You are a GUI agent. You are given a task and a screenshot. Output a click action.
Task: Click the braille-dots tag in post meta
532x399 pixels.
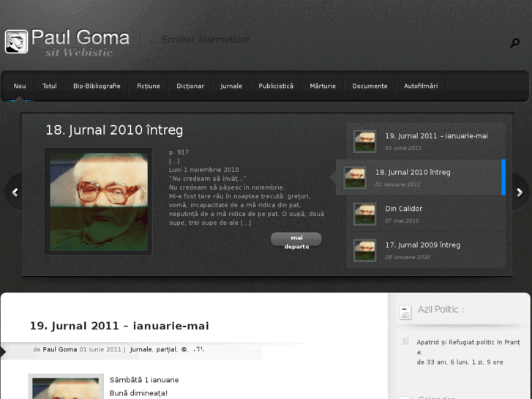(x=198, y=348)
